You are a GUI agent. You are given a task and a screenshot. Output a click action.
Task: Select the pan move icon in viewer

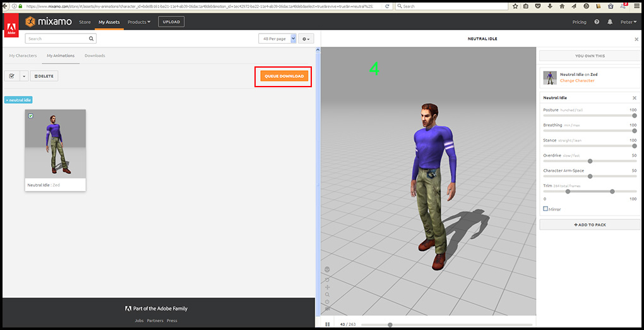pyautogui.click(x=327, y=287)
